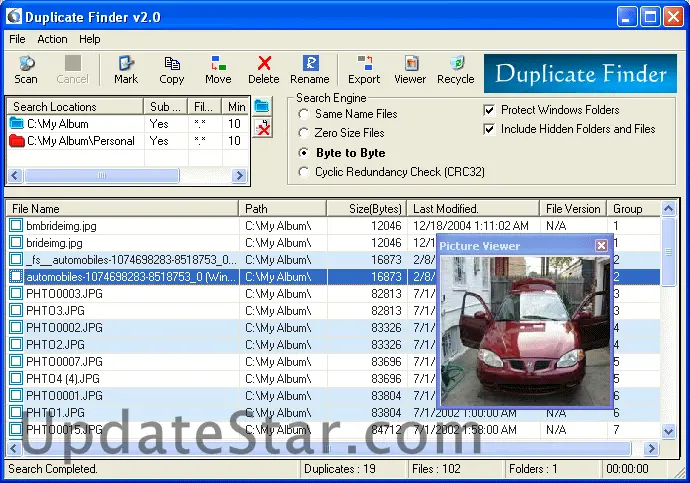Sort results by Last Modified column
Viewport: 690px width, 483px height.
(x=473, y=209)
